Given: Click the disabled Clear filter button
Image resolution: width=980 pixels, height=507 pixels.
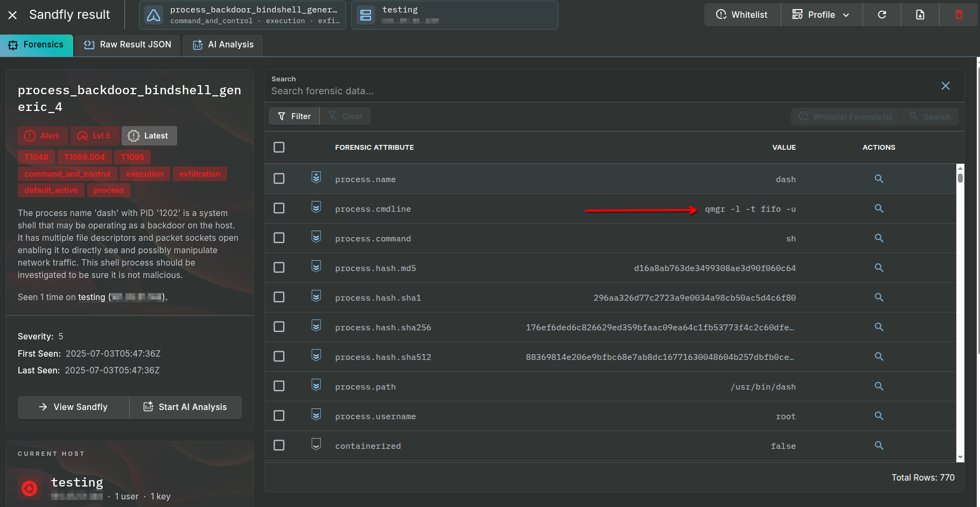Looking at the screenshot, I should (345, 116).
